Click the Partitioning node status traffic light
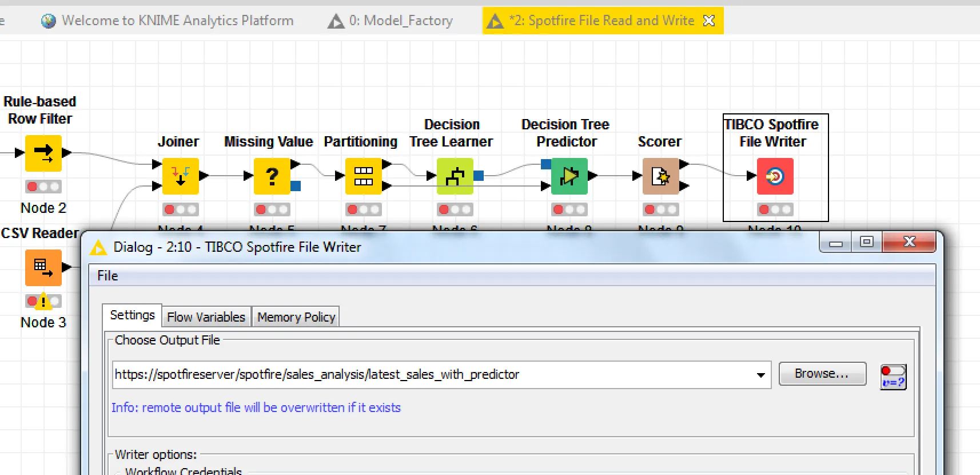The image size is (980, 475). click(x=364, y=209)
